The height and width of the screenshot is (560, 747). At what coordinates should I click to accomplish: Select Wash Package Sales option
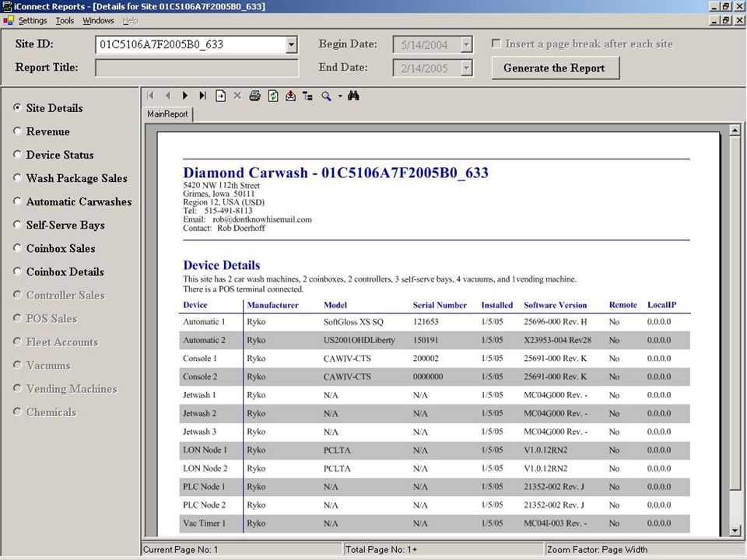(18, 177)
